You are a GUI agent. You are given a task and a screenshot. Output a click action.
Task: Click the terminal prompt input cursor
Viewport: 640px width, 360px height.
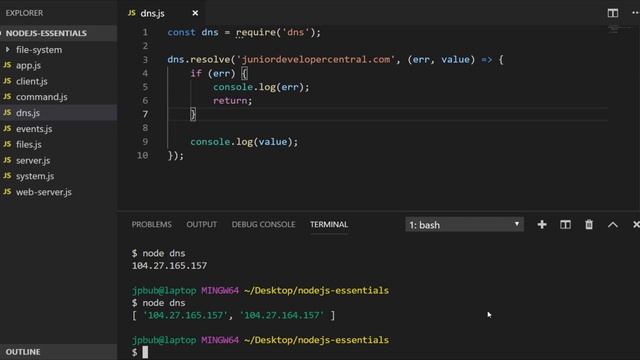[145, 352]
